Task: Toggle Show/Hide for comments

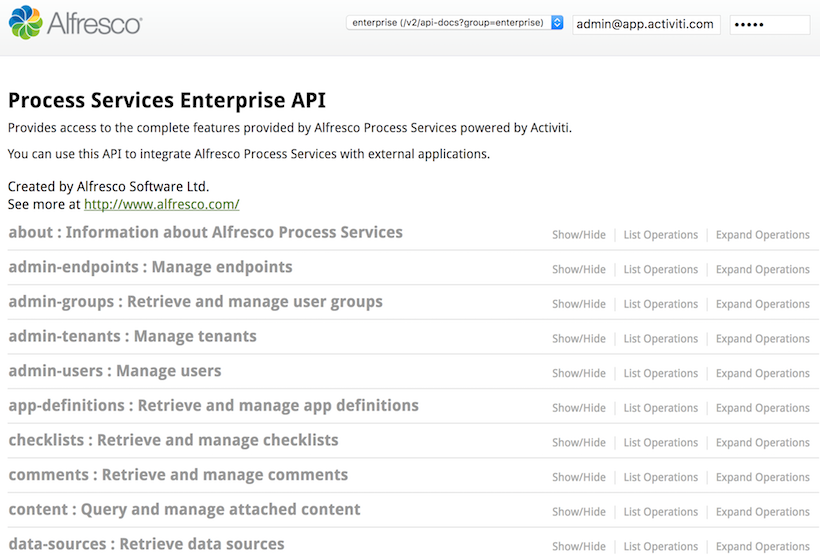Action: pyautogui.click(x=579, y=477)
